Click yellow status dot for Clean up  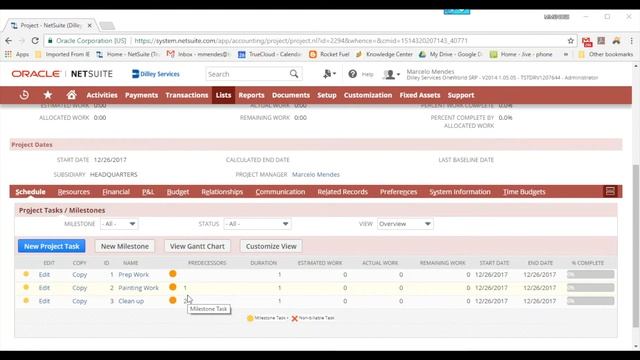click(x=26, y=300)
